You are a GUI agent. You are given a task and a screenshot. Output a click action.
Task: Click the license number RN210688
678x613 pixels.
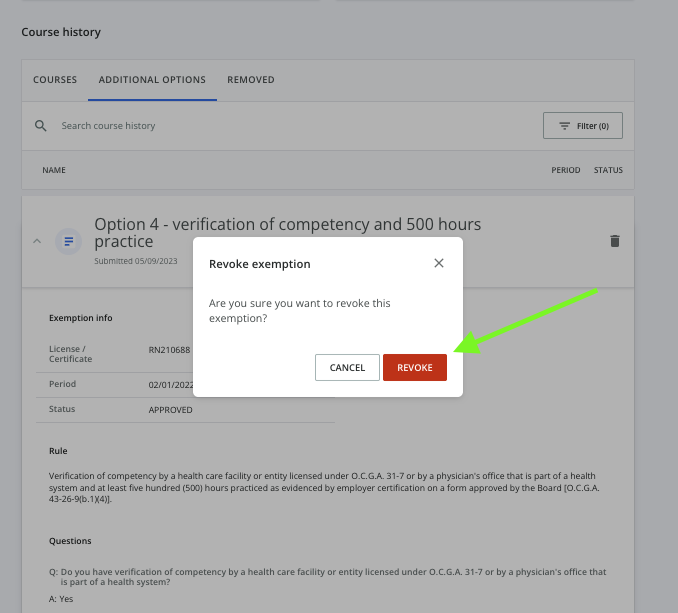tap(168, 351)
